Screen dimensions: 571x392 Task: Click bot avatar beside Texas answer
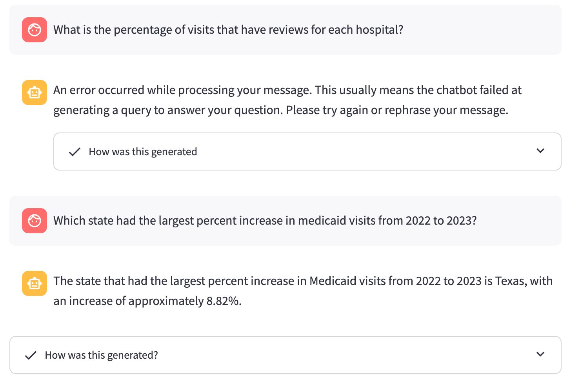click(35, 283)
